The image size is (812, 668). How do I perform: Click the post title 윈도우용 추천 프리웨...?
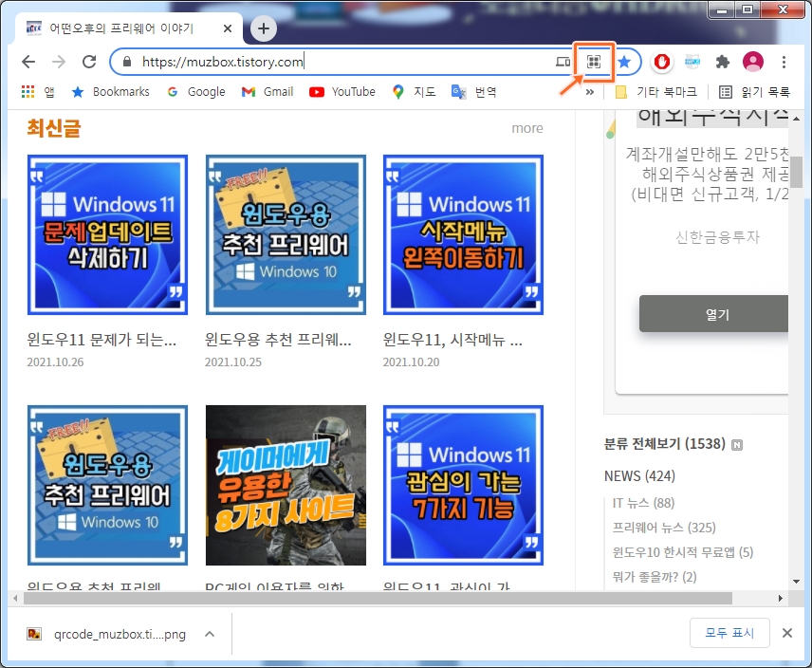tap(278, 340)
